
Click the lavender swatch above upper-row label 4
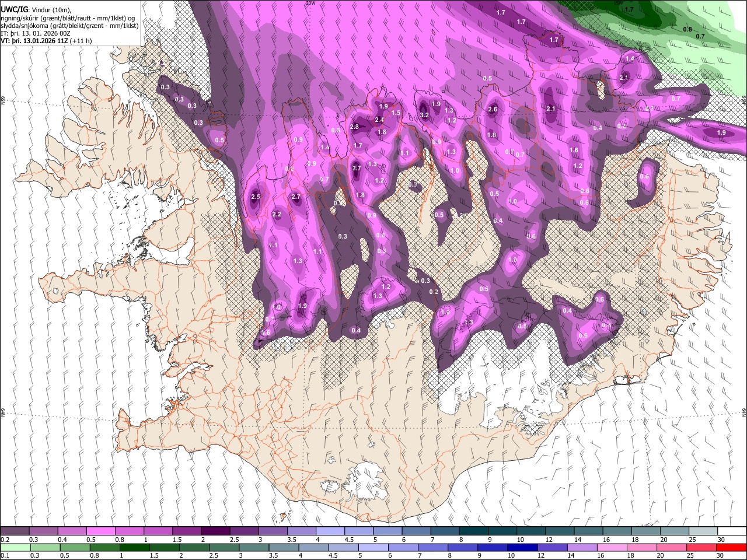pyautogui.click(x=330, y=531)
